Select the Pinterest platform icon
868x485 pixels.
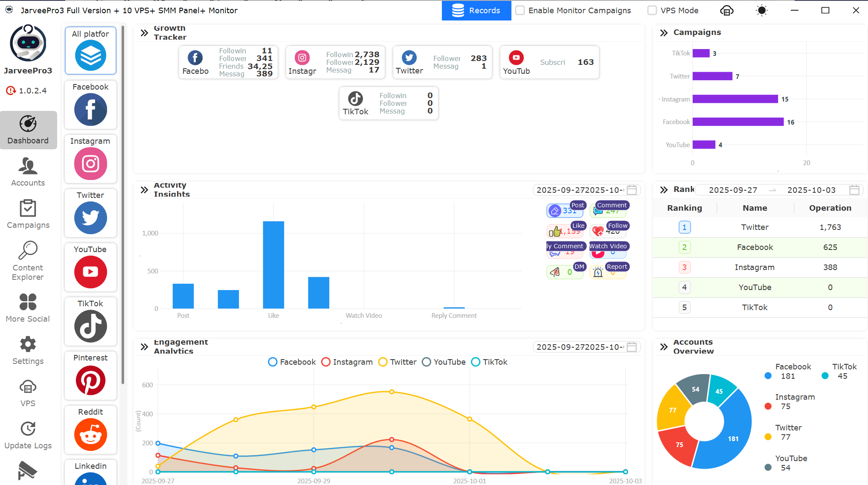tap(90, 380)
